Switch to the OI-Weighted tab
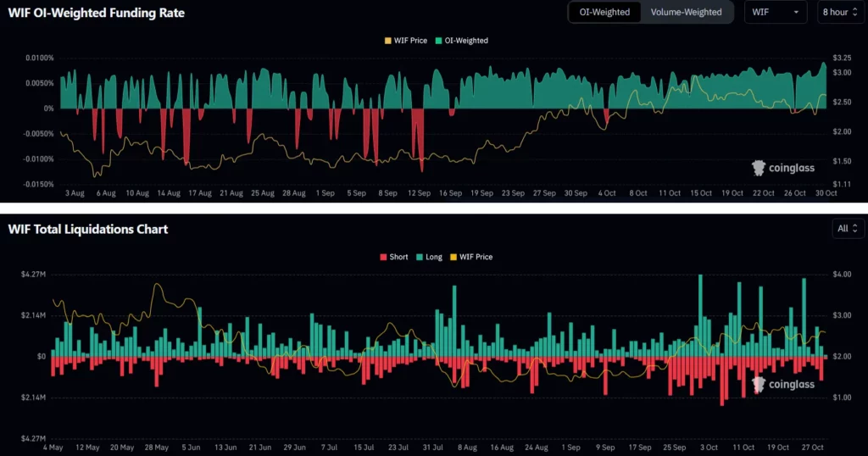Screen dimensions: 868x456 point(604,12)
